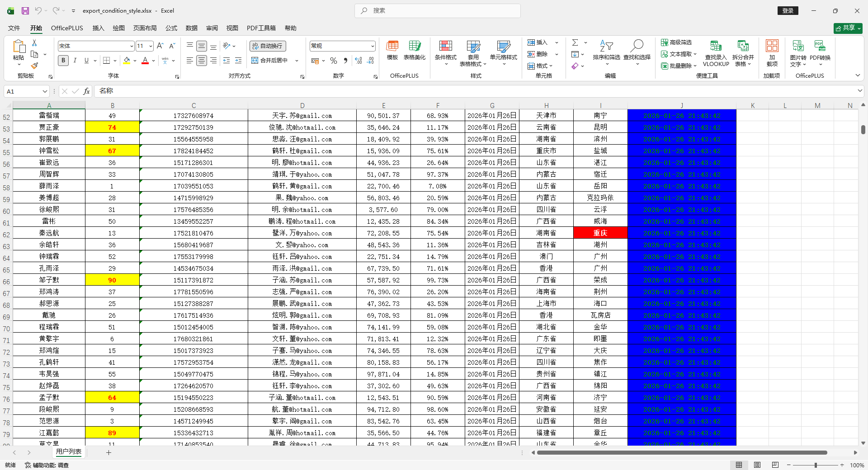Click the zoom slider in status bar
Viewport: 868px width, 470px height.
coord(816,465)
